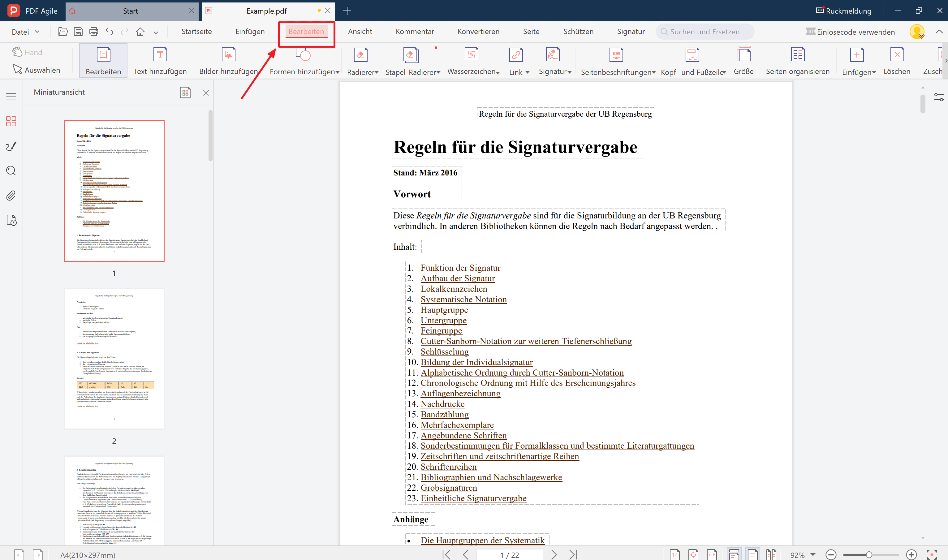Close the Miniaturansicht panel

[x=206, y=93]
